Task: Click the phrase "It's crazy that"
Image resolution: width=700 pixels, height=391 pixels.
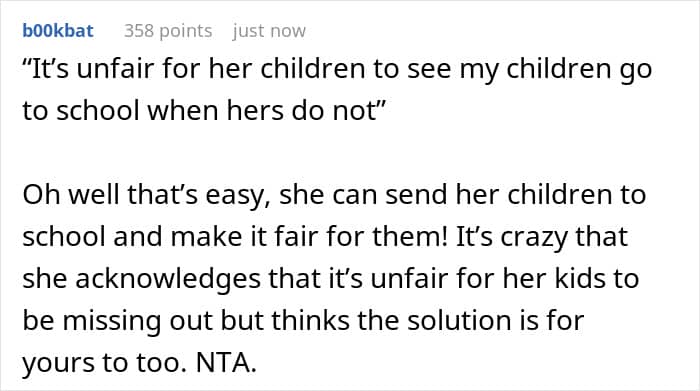Action: point(542,237)
